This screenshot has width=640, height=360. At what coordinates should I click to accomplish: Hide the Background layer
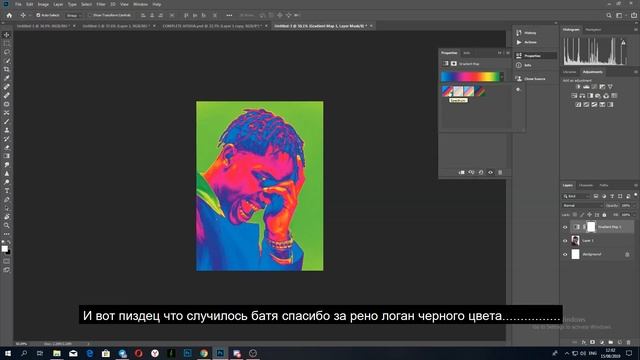(565, 254)
